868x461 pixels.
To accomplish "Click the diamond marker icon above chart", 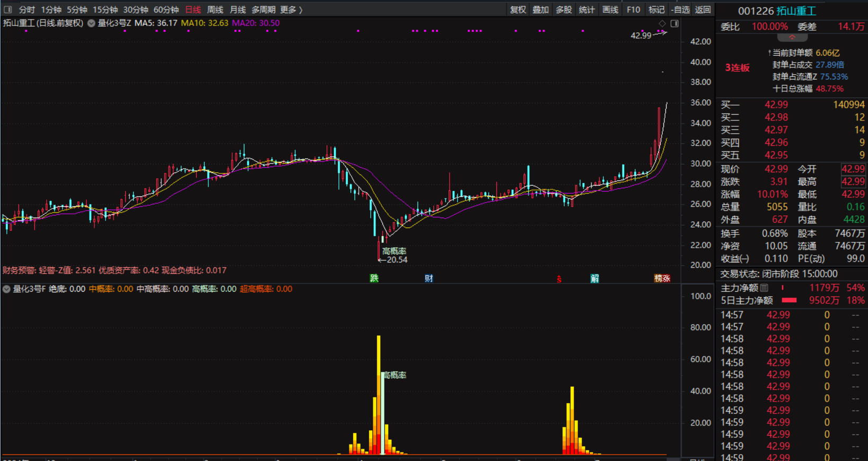I will (x=662, y=23).
